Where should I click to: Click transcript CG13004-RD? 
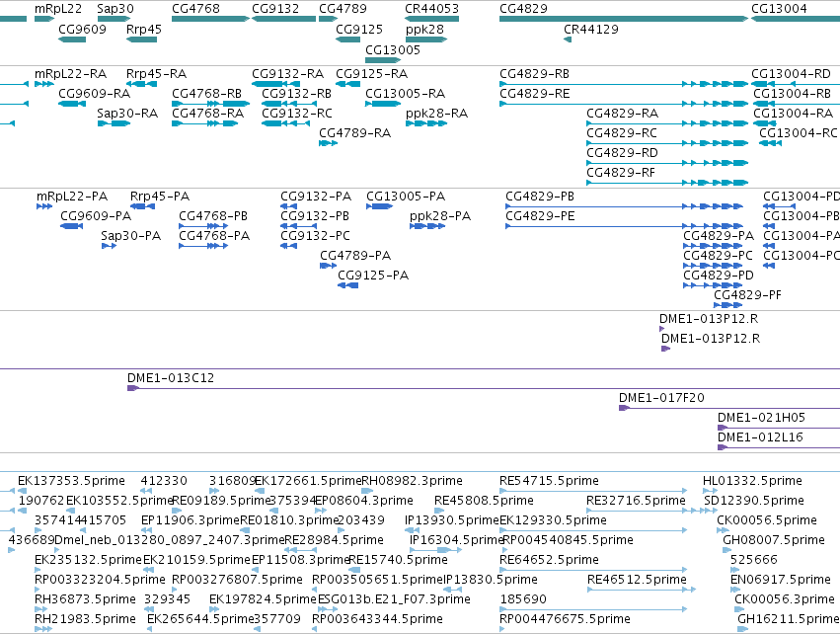(x=791, y=74)
